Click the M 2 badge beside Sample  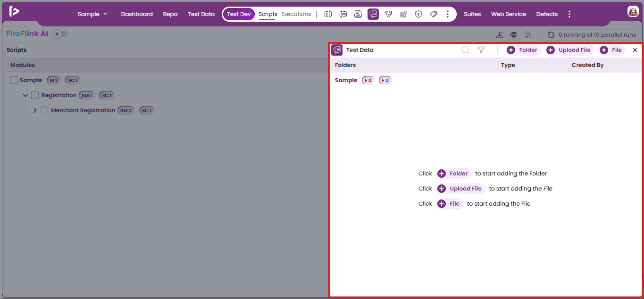pos(53,80)
